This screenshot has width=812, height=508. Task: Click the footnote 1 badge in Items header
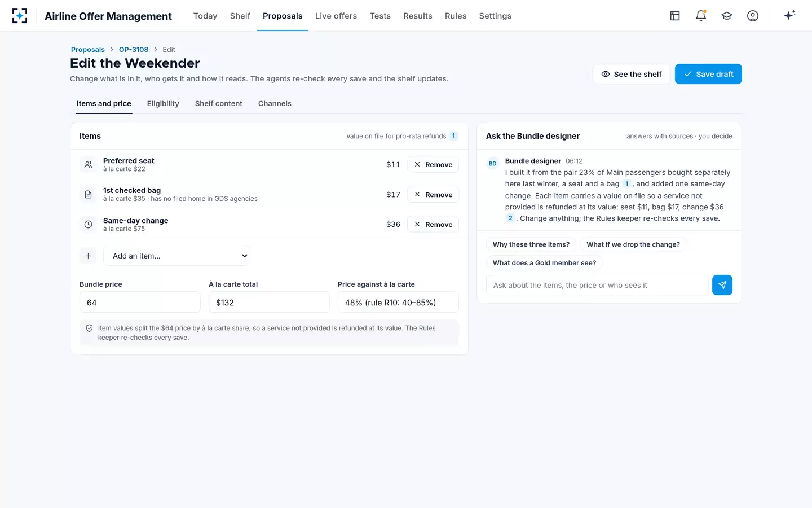tap(453, 136)
